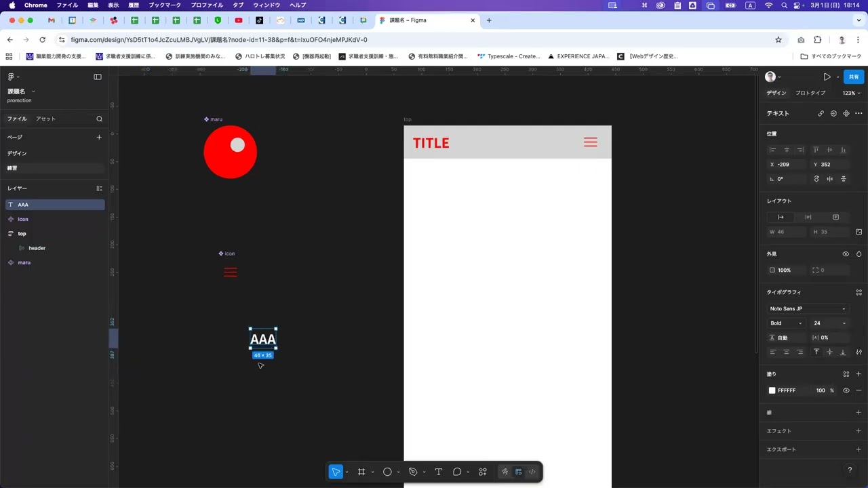
Task: Open Figma main menu logo
Action: 11,77
